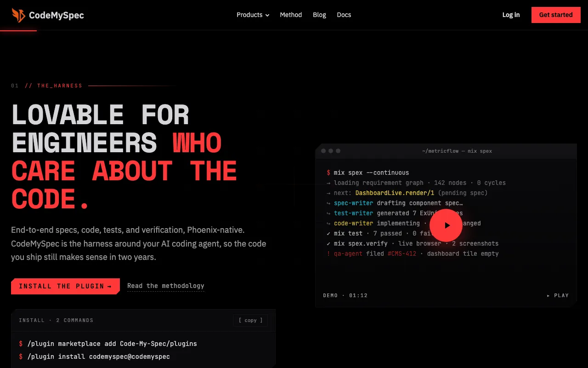Click the 'mix spex.verify' line in terminal
588x368 pixels.
pos(412,243)
